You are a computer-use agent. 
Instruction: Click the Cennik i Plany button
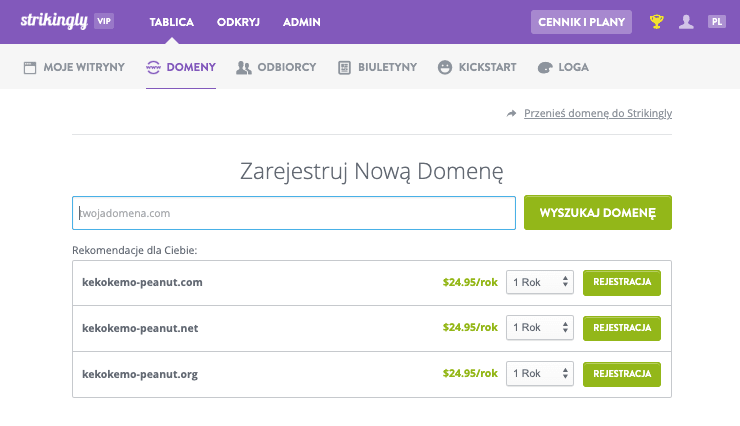tap(581, 22)
